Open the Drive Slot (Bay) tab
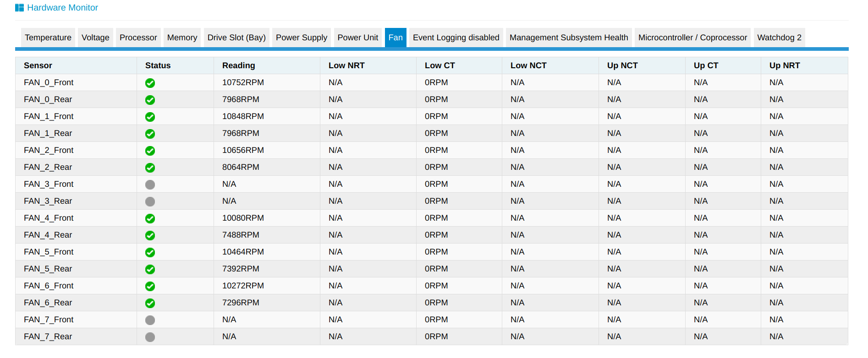This screenshot has height=358, width=868. (236, 38)
